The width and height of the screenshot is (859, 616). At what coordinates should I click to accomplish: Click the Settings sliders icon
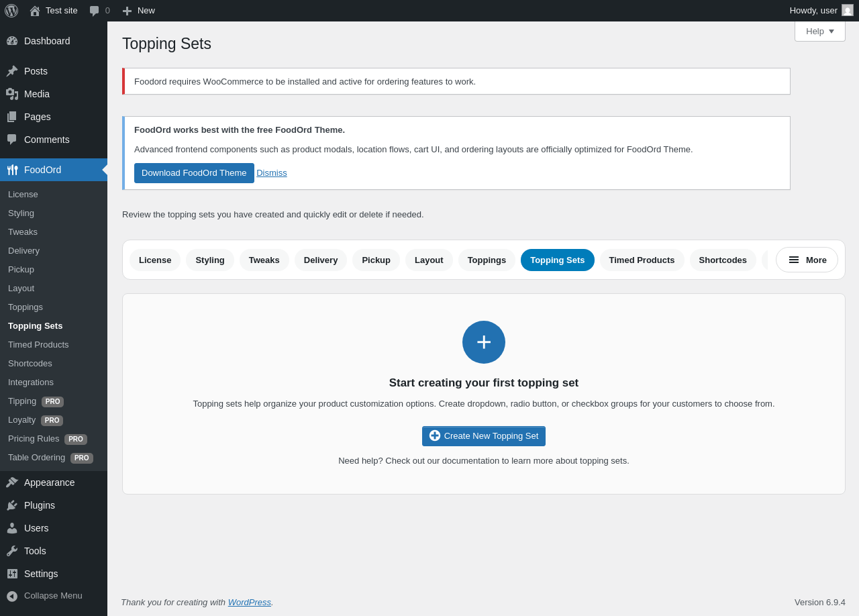[x=12, y=574]
